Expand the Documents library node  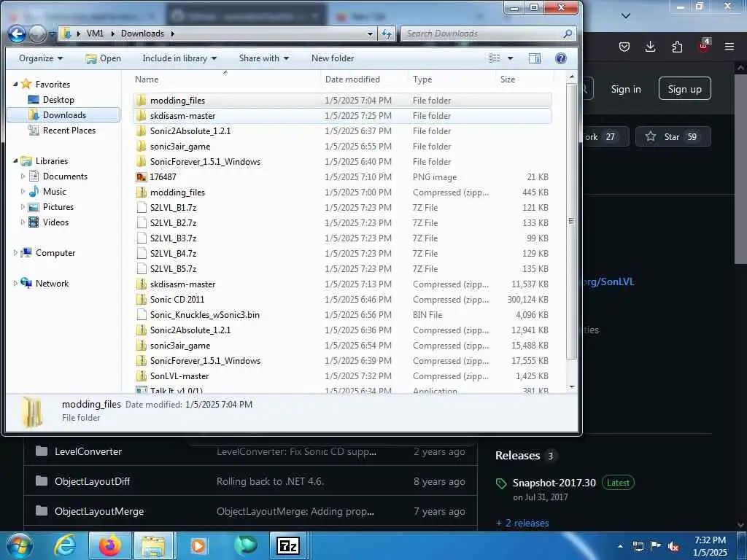23,176
